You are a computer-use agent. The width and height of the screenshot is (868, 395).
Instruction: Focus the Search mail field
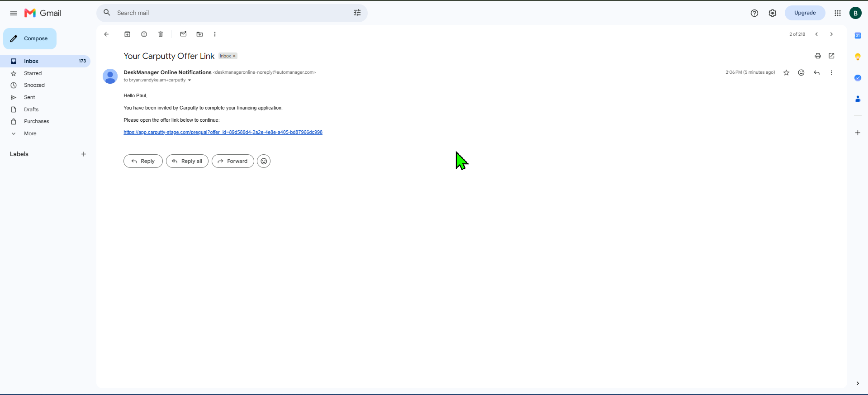coord(232,13)
